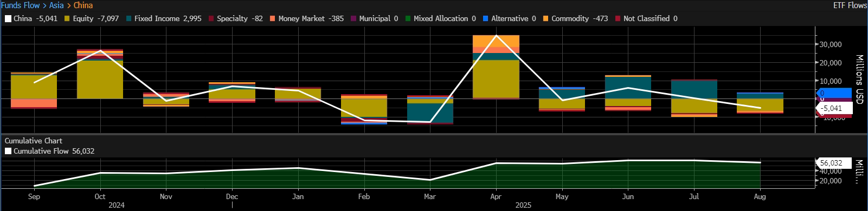Toggle the Alternative legend swatch
The image size is (868, 211).
[486, 18]
